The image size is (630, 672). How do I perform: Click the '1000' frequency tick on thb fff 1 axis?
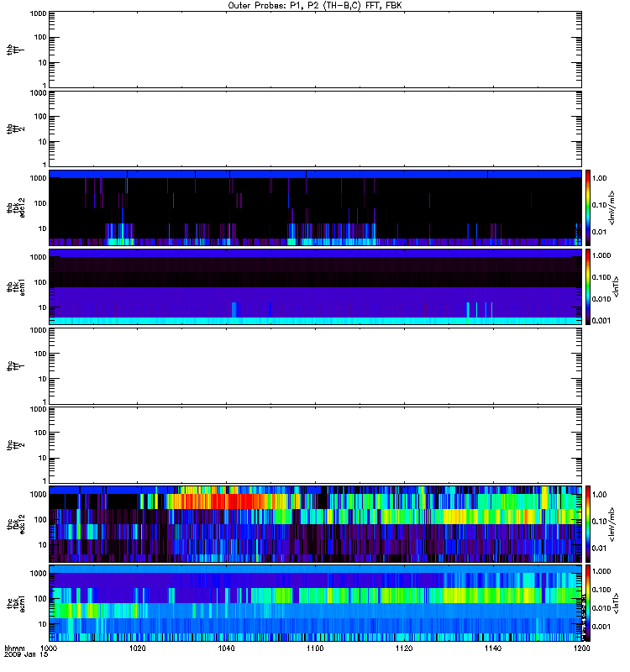tap(38, 13)
